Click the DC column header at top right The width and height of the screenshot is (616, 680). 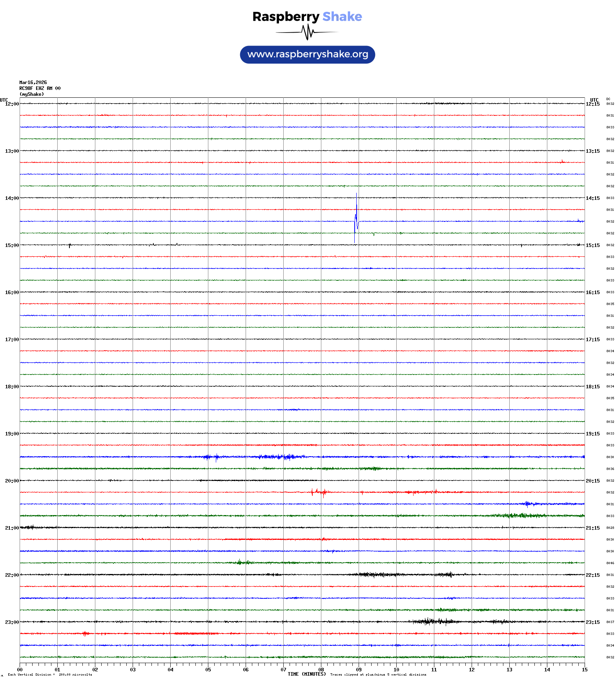click(608, 99)
